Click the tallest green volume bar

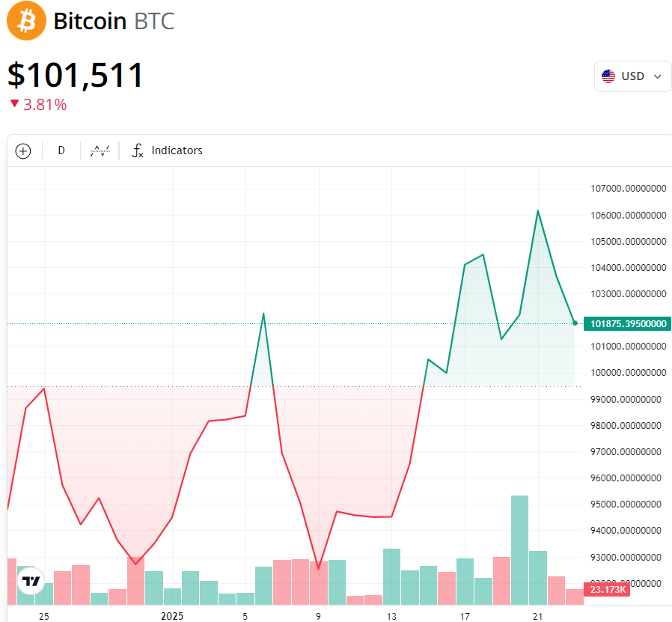pyautogui.click(x=519, y=550)
